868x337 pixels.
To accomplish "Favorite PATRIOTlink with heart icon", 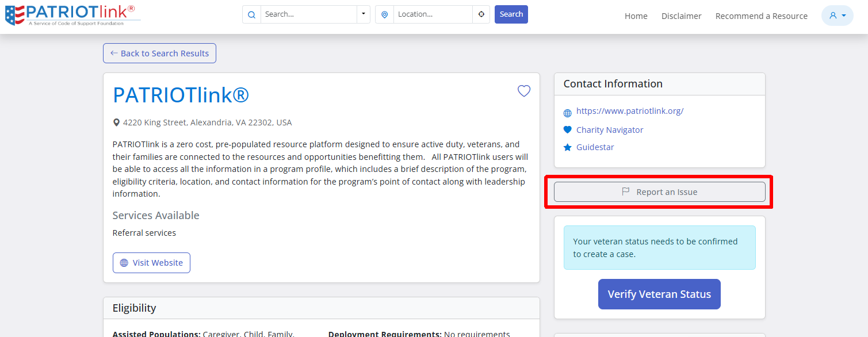I will (524, 91).
